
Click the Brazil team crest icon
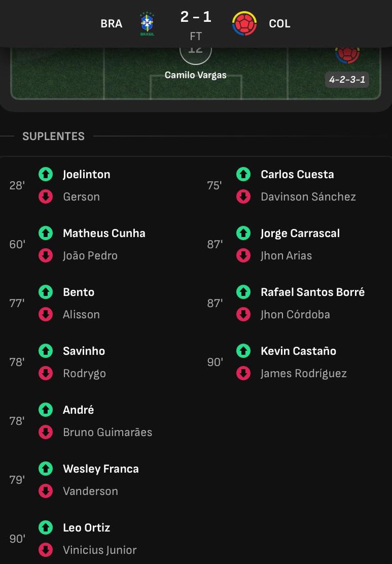(147, 23)
